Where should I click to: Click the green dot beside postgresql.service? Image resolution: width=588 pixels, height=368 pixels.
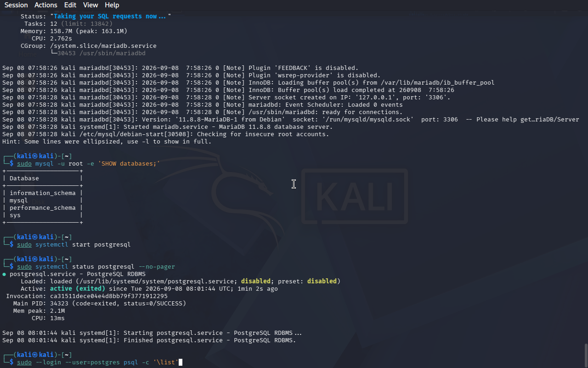pyautogui.click(x=4, y=274)
